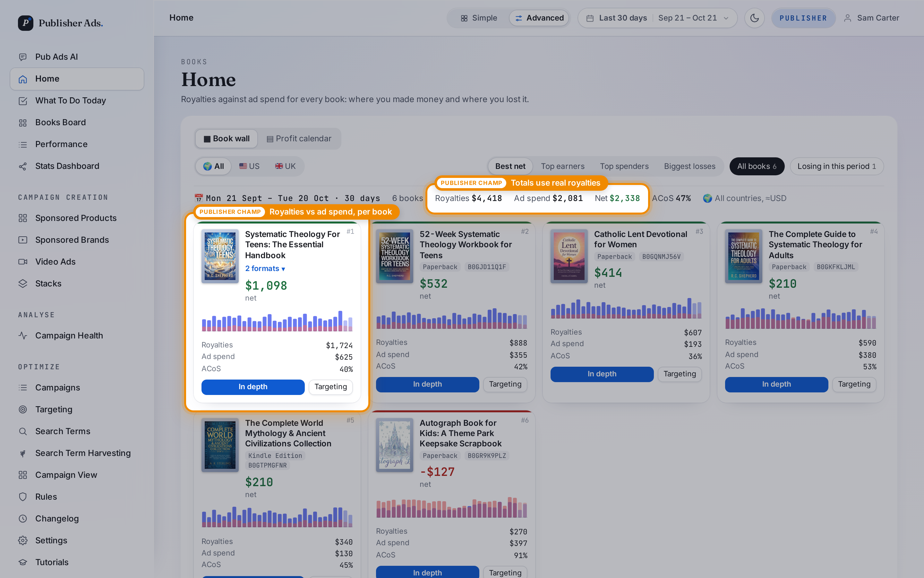Open Campaign View in sidebar

coord(77,475)
